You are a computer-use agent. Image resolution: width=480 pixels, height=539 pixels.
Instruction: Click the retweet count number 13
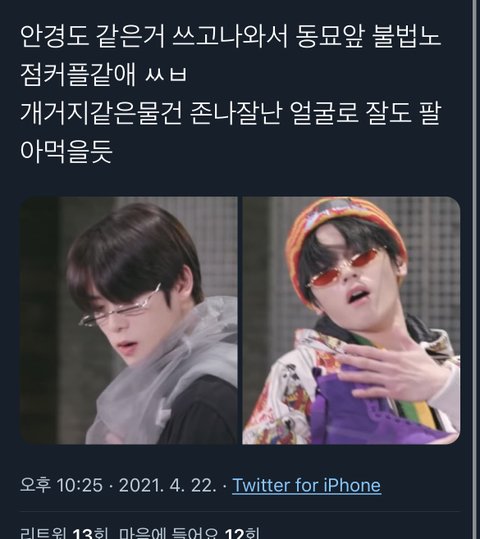(83, 533)
